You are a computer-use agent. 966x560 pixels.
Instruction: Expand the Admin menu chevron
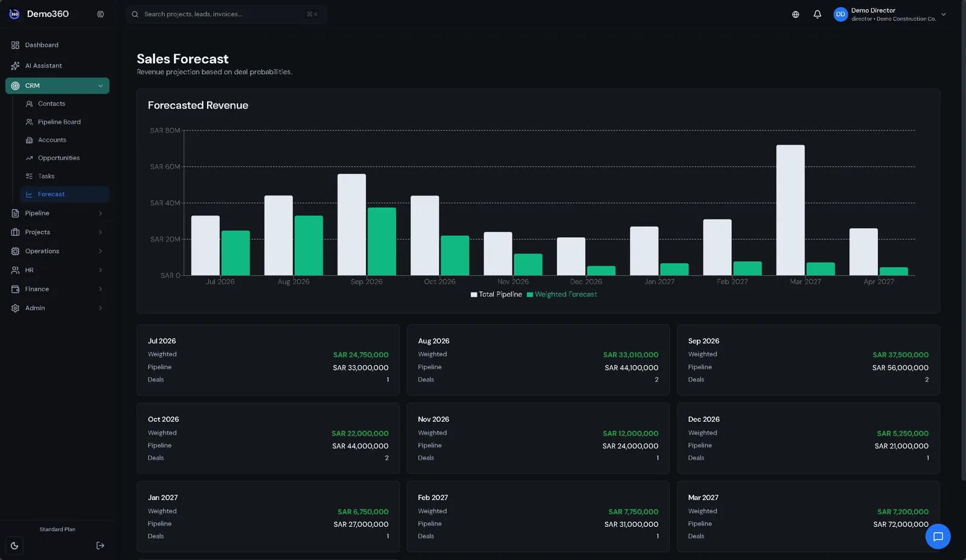100,308
